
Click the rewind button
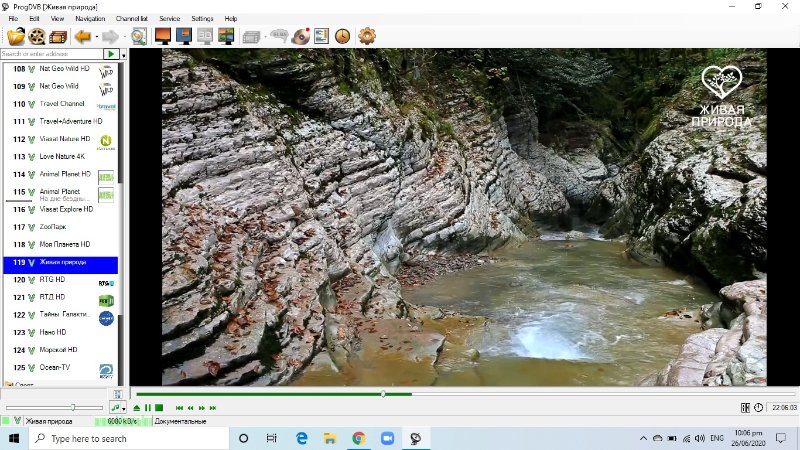tap(190, 408)
